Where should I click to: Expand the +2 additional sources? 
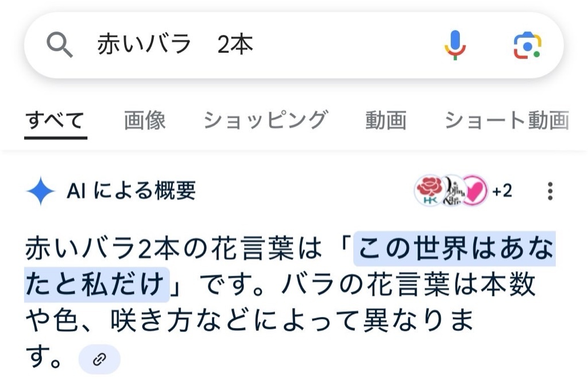(x=502, y=191)
